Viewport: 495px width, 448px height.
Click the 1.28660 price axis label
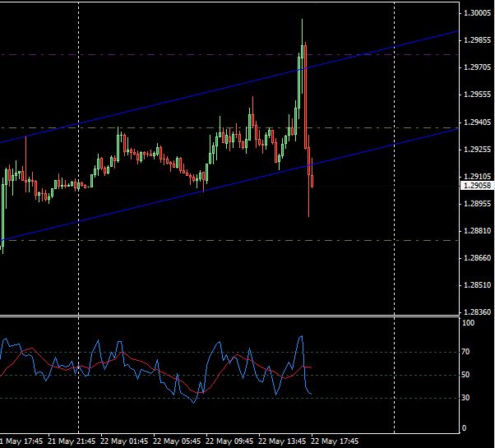point(477,258)
